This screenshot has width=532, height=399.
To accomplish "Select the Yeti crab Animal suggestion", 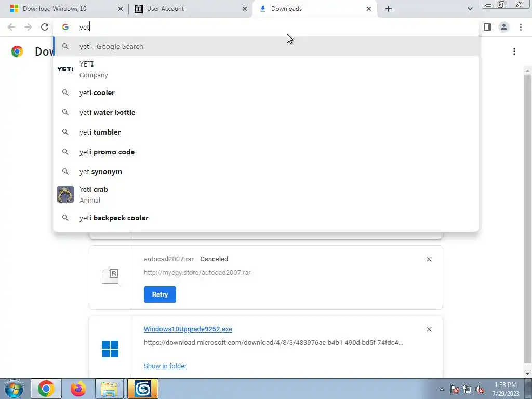I will point(266,194).
